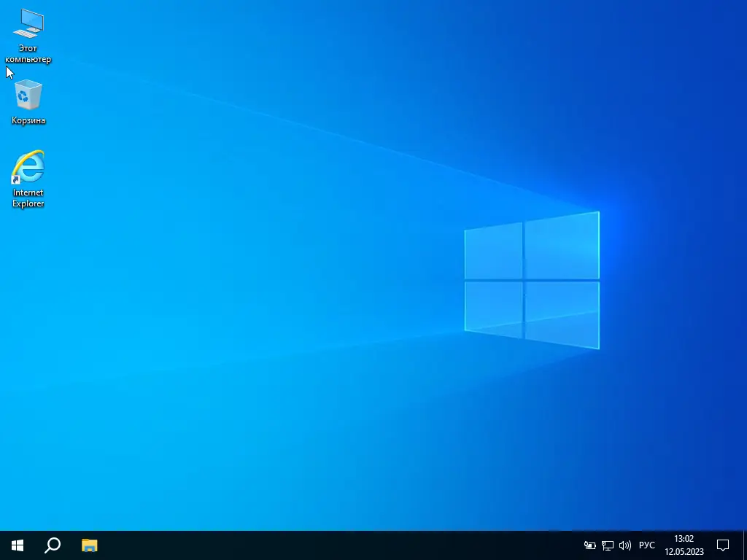Viewport: 747px width, 560px height.
Task: Open the volume slider via the speaker icon
Action: click(625, 545)
